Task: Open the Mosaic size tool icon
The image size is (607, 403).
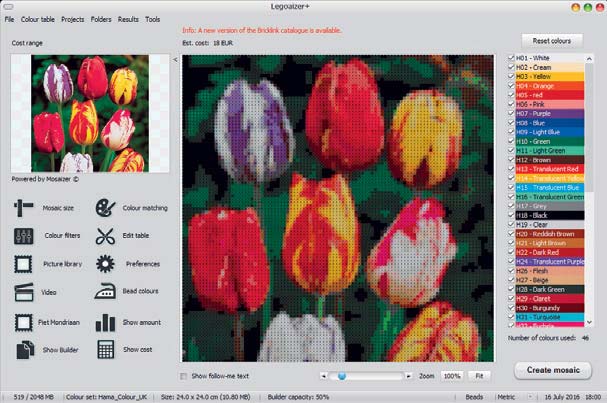Action: click(23, 208)
